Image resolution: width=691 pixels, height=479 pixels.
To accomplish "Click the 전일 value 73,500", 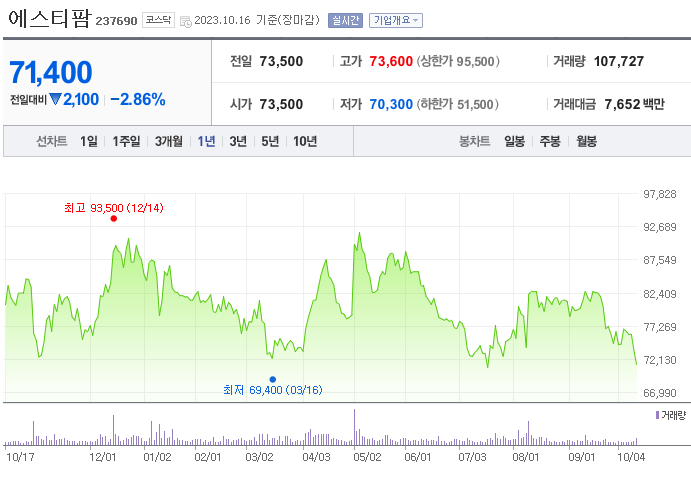I will coord(281,61).
